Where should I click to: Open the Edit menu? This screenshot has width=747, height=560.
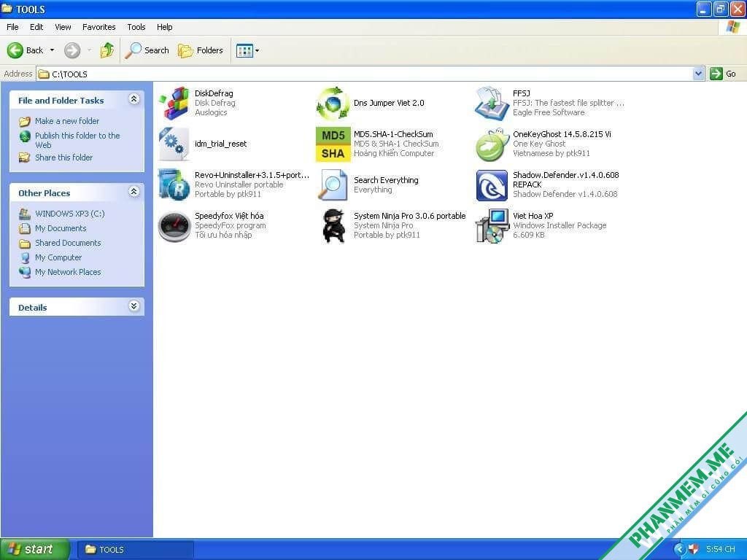click(x=36, y=27)
